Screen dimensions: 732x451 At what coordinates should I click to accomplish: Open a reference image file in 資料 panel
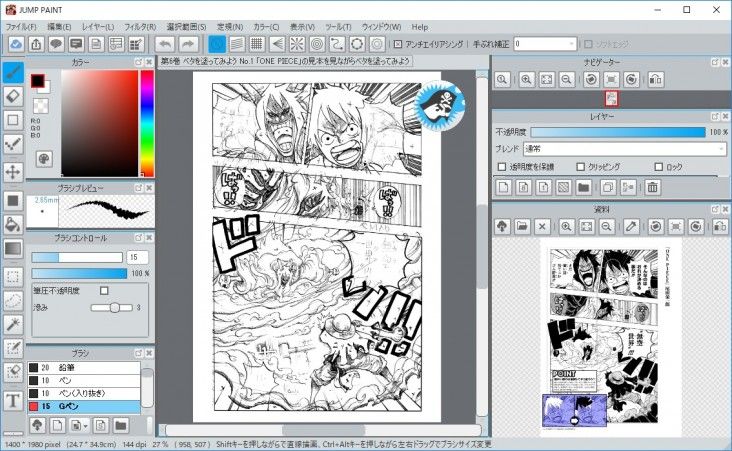522,227
